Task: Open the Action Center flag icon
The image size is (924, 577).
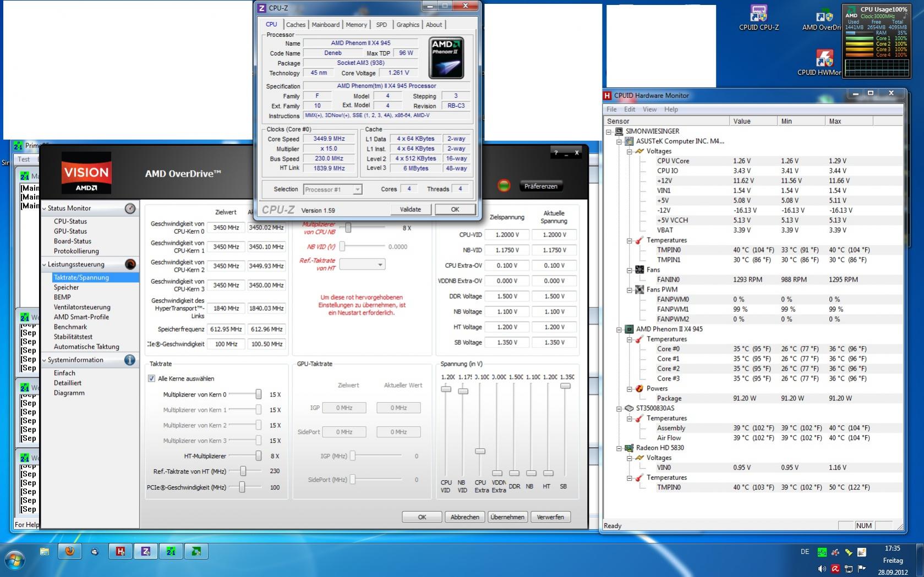Action: [x=862, y=569]
